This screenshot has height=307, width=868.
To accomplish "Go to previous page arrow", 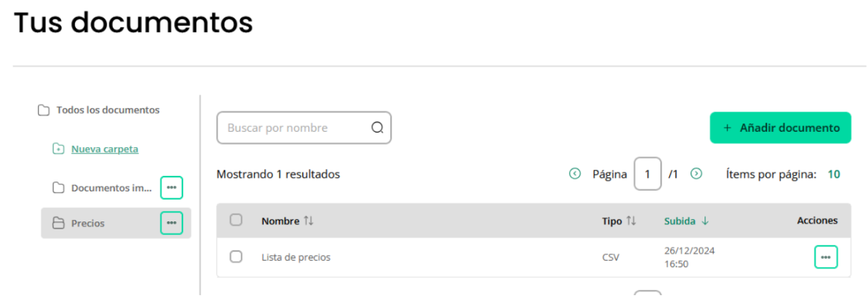I will coord(575,174).
